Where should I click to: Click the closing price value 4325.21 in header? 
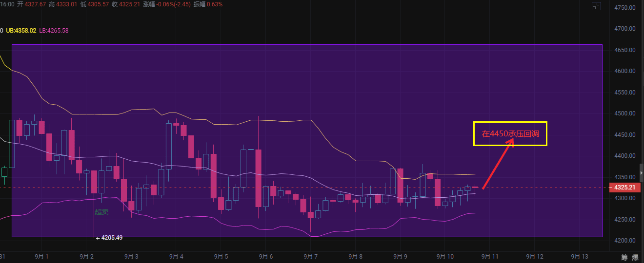click(130, 4)
